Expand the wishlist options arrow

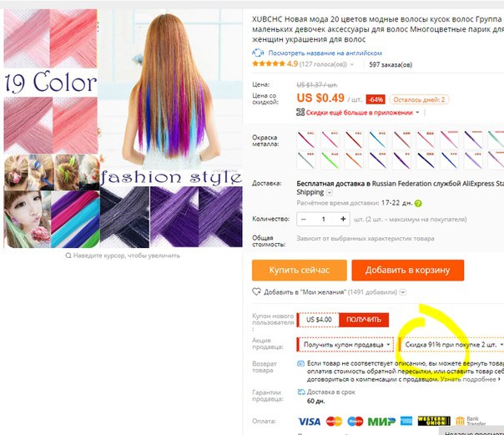coord(403,292)
